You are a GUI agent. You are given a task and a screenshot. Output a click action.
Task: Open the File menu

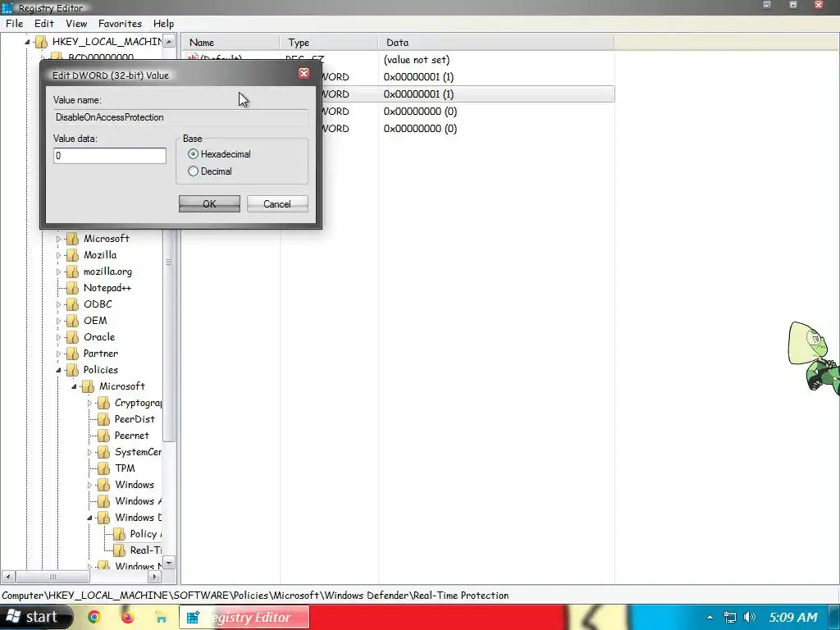point(15,24)
